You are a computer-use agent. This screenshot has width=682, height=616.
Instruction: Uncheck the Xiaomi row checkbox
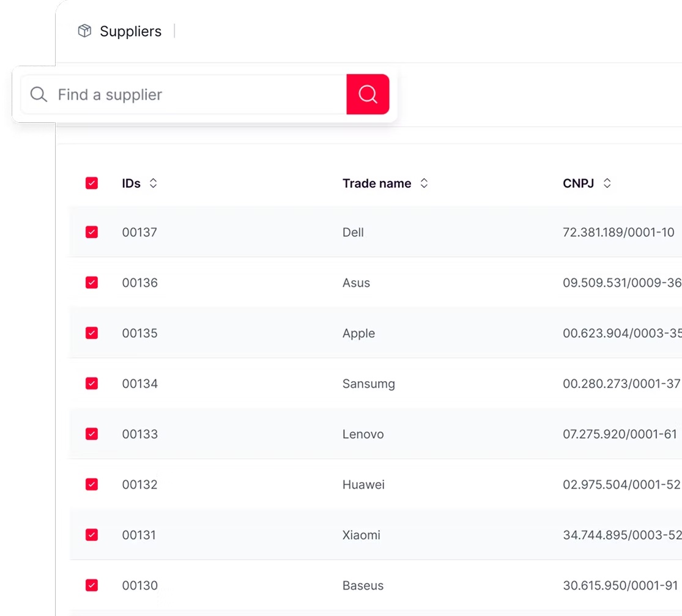(x=92, y=535)
